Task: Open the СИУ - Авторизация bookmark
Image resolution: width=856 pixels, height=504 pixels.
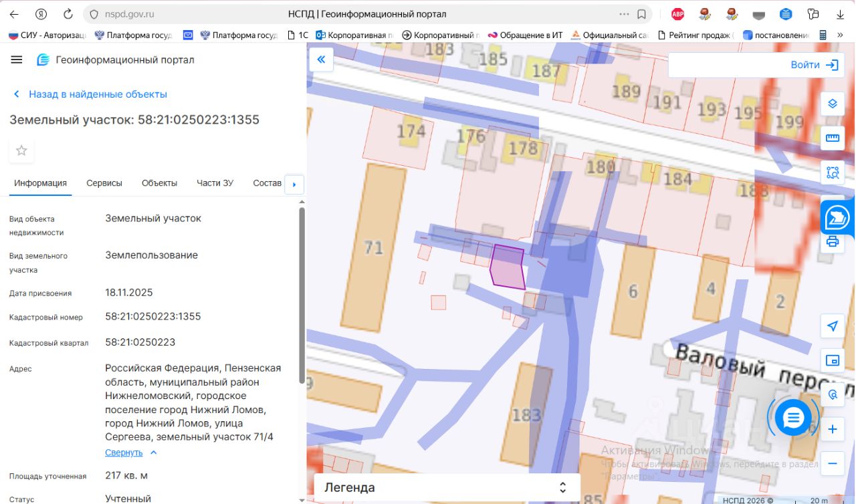Action: (x=47, y=35)
